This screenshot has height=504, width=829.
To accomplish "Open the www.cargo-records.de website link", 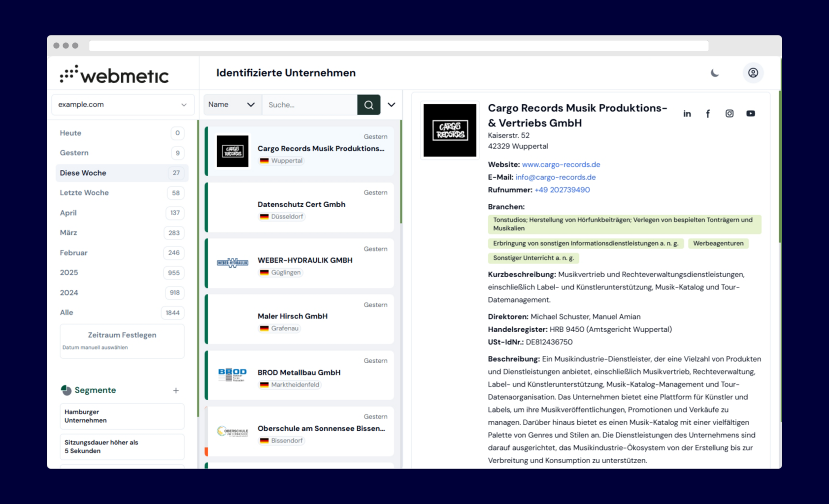I will pyautogui.click(x=561, y=164).
